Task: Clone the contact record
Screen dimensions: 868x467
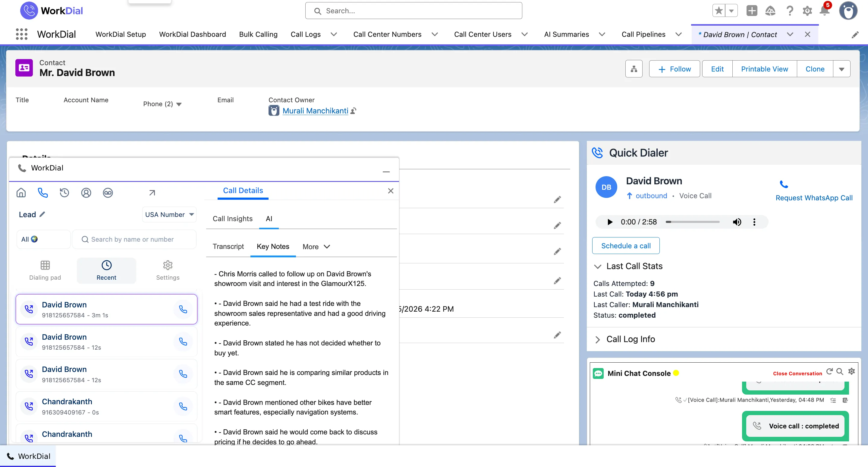Action: [x=815, y=69]
